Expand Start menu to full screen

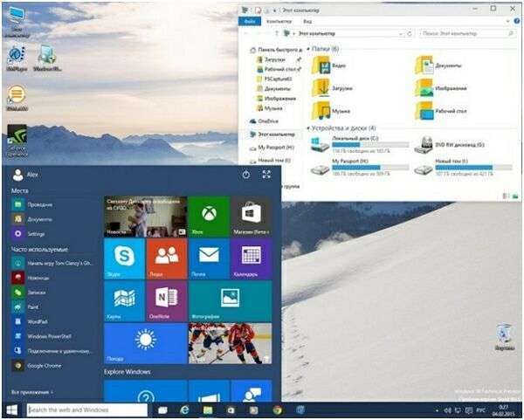266,175
